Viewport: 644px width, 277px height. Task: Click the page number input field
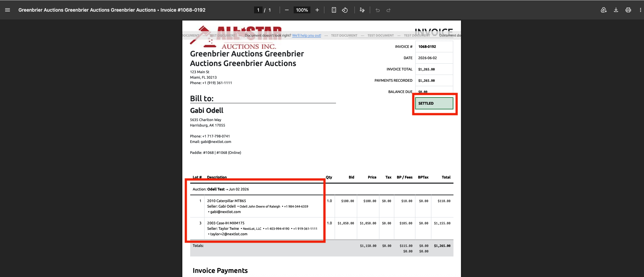(x=258, y=10)
